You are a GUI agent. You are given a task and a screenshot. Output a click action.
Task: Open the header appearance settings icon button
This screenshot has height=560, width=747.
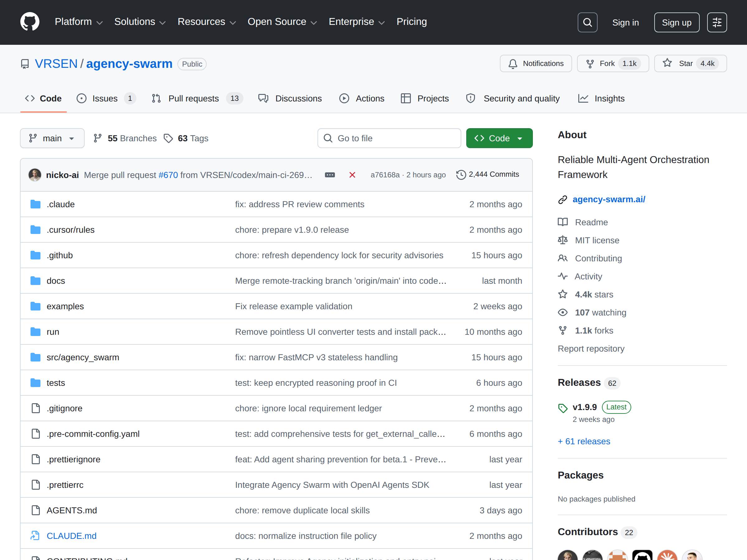pyautogui.click(x=717, y=22)
